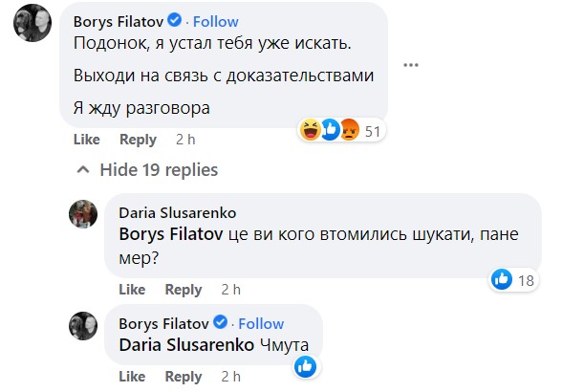Click the like reaction icon under 'Чмута'

(305, 365)
